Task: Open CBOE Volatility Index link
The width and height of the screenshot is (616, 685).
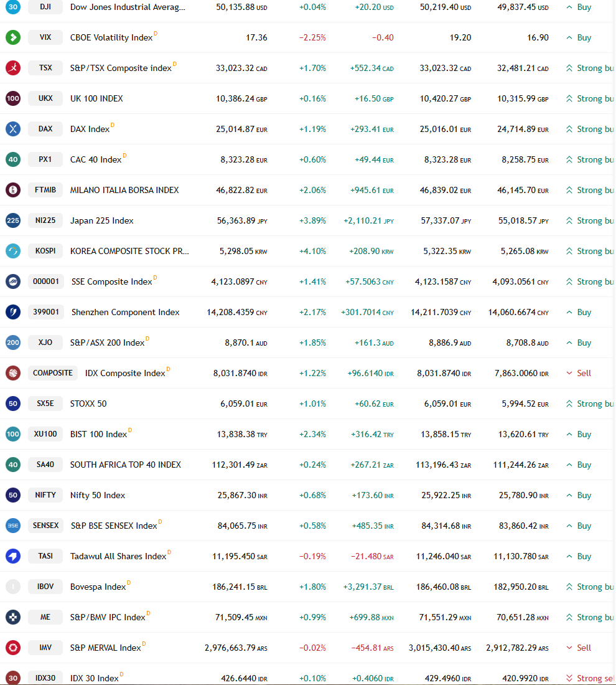Action: (x=111, y=37)
